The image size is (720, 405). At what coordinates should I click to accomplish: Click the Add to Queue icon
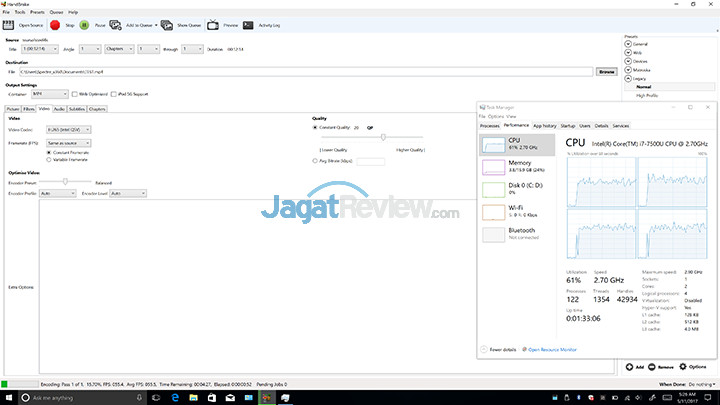pos(115,25)
